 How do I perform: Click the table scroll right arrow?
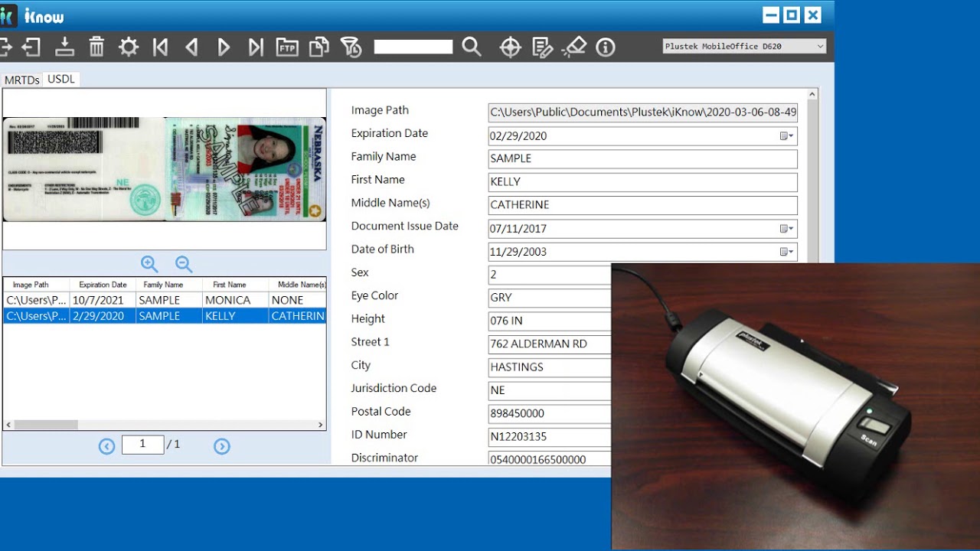coord(321,425)
